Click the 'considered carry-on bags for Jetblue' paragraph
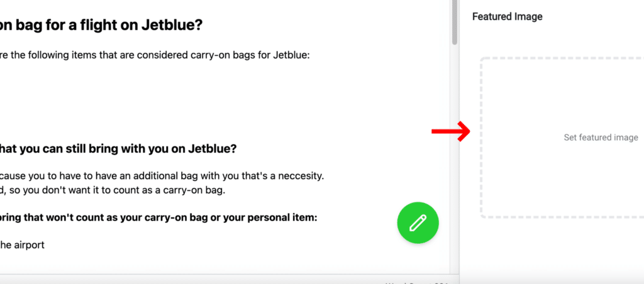 (x=155, y=55)
